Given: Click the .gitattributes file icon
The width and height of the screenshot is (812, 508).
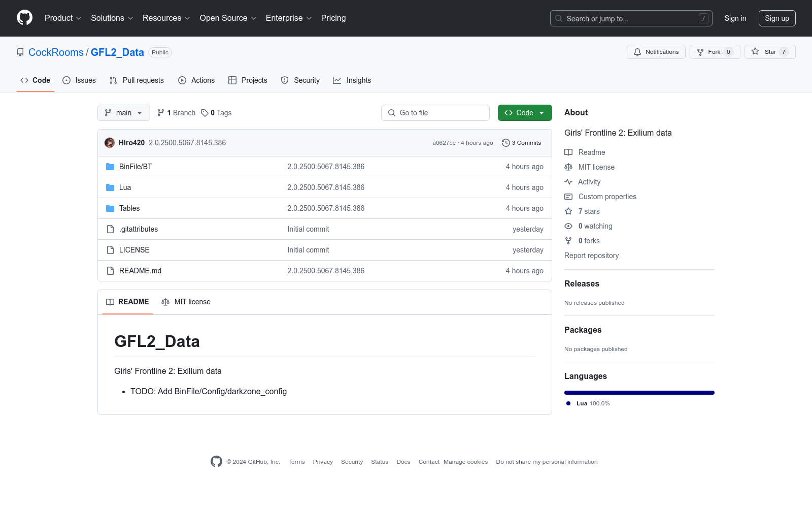Looking at the screenshot, I should (x=110, y=229).
